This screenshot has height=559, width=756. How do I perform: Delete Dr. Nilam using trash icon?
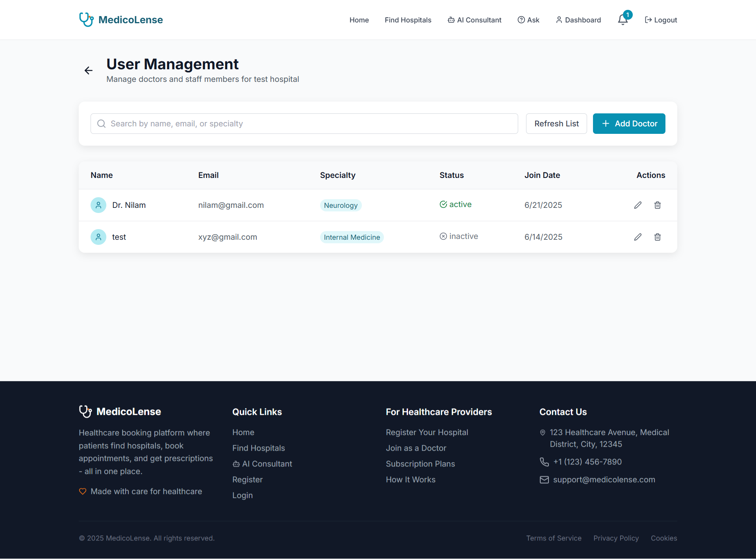(658, 205)
